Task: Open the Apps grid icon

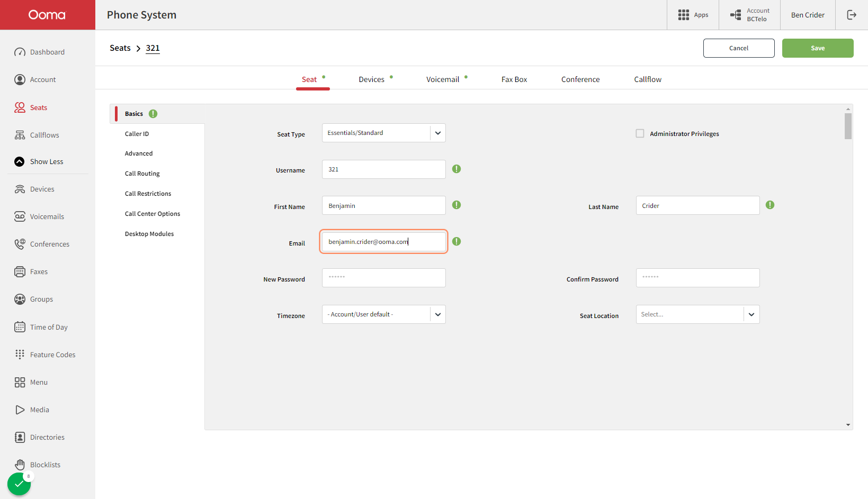Action: [684, 15]
